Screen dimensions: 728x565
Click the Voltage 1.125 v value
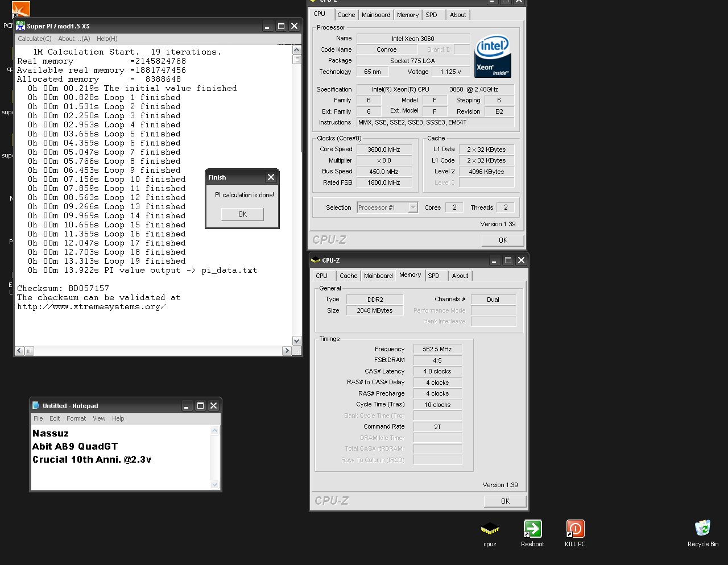coord(451,72)
